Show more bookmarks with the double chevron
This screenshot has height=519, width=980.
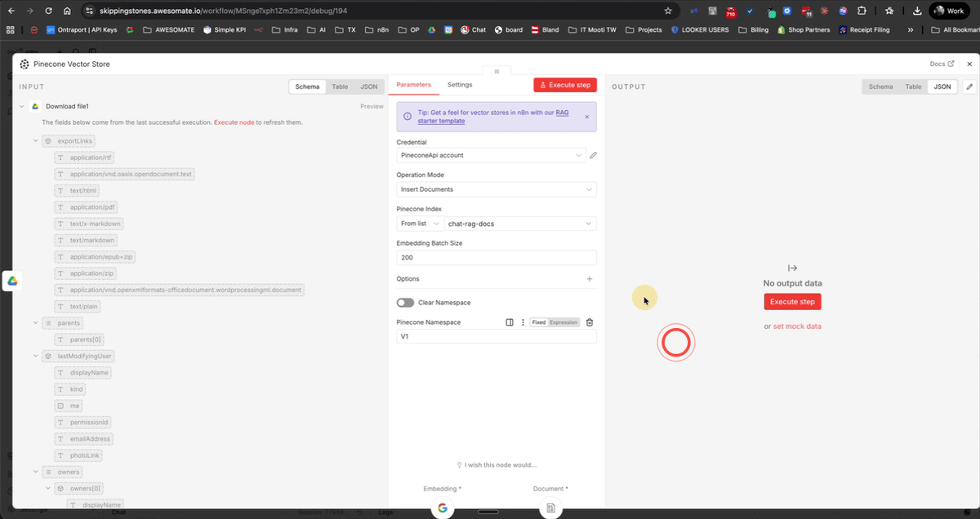911,29
